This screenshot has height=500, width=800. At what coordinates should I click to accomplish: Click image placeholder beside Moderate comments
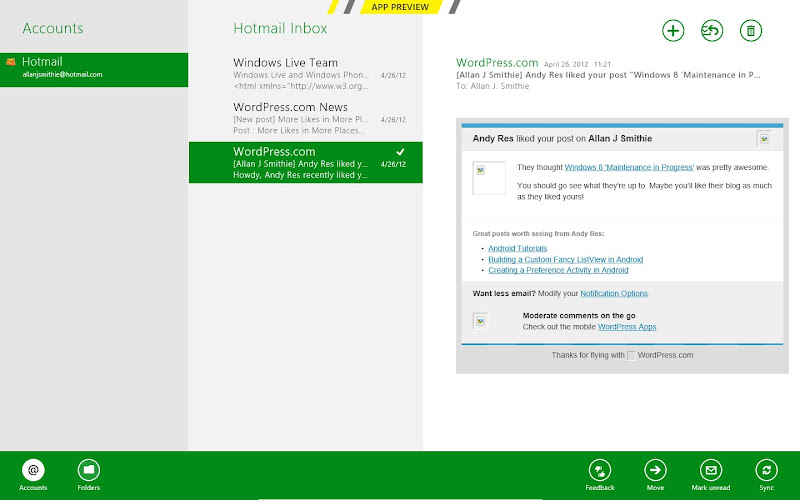[x=480, y=321]
